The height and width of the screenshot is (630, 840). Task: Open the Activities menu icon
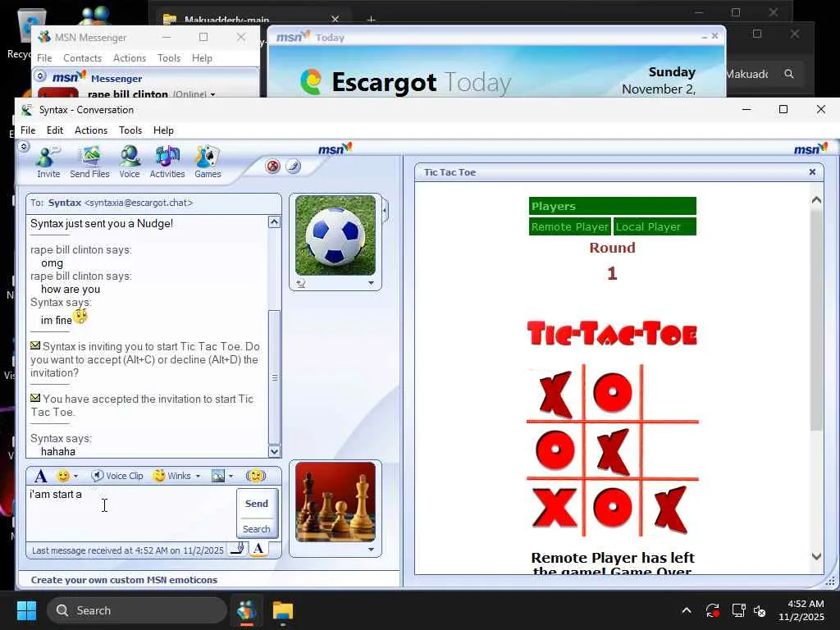coord(167,162)
